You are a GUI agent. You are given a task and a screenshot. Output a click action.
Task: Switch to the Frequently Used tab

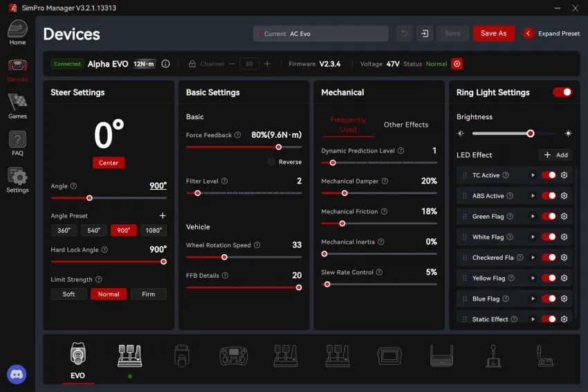pos(348,125)
